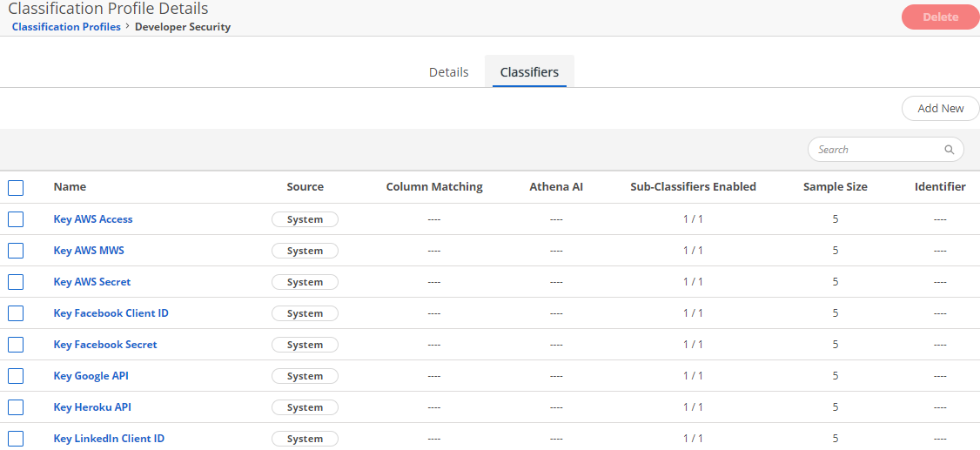The width and height of the screenshot is (980, 450).
Task: Open the Key Heroku API classifier
Action: pyautogui.click(x=92, y=406)
